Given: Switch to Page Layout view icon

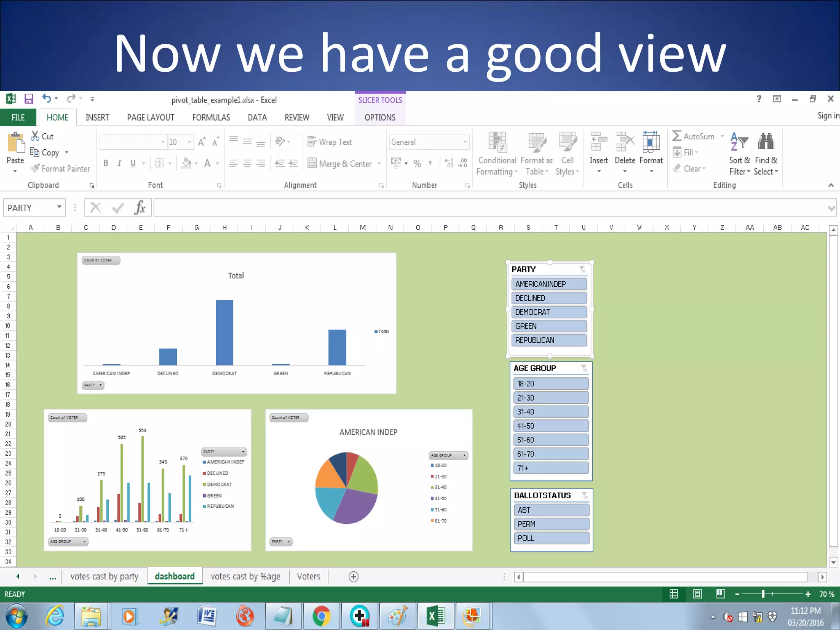Looking at the screenshot, I should pyautogui.click(x=697, y=594).
